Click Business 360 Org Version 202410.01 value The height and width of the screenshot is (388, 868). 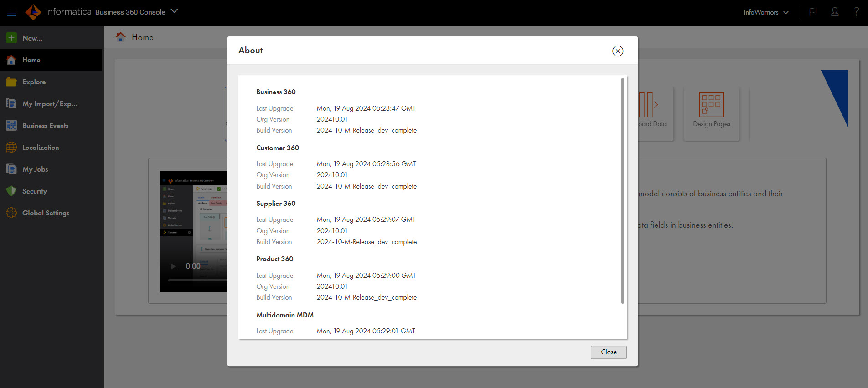coord(332,119)
